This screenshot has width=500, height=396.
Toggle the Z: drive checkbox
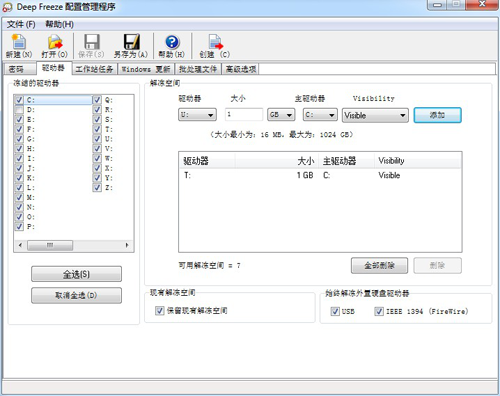pos(97,188)
